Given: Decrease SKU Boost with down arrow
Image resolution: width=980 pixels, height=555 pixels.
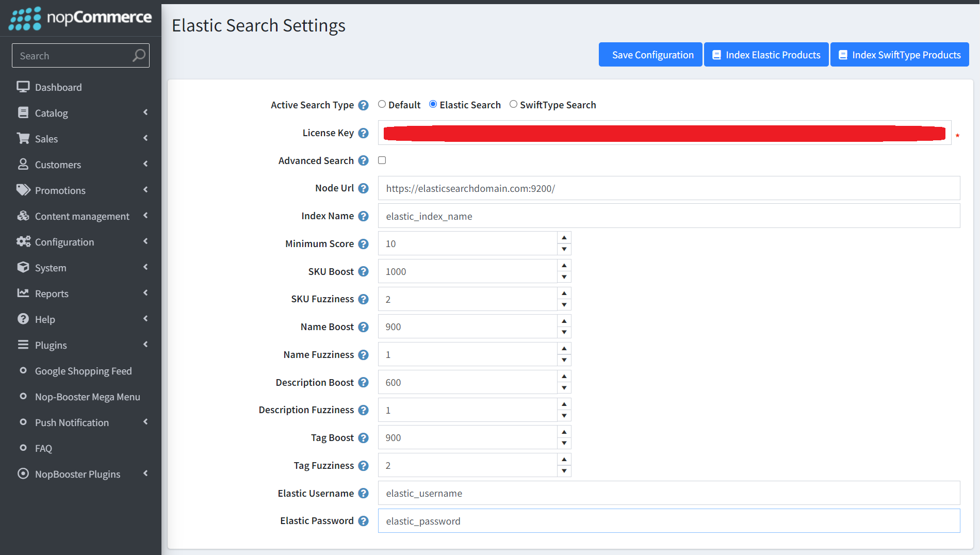Looking at the screenshot, I should [564, 277].
